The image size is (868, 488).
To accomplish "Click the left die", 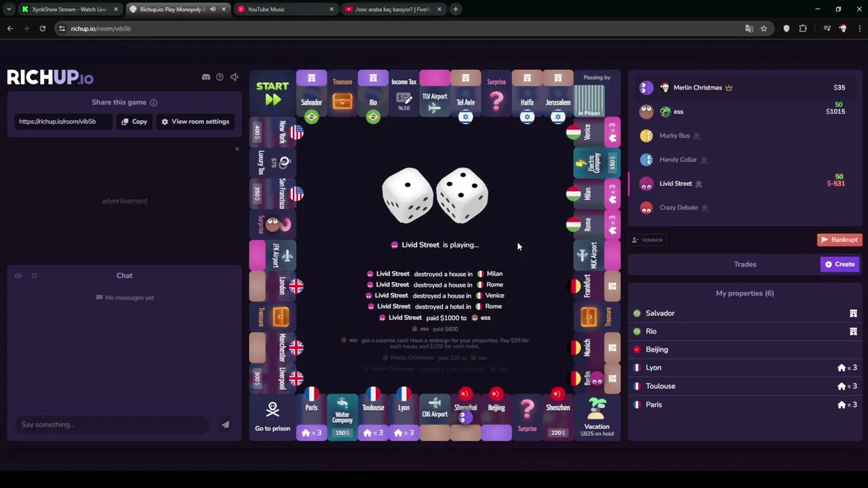I will coord(408,195).
